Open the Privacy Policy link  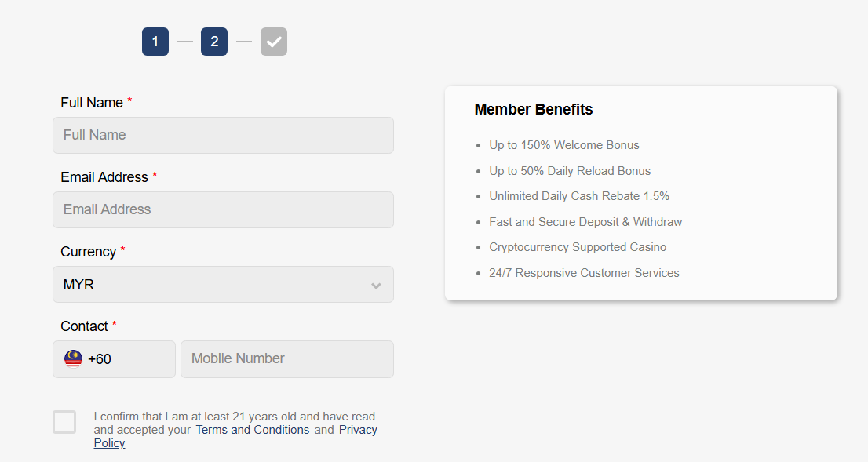358,430
